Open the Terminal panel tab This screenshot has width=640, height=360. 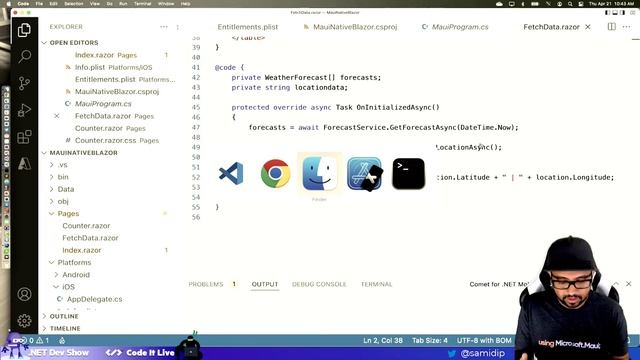376,284
